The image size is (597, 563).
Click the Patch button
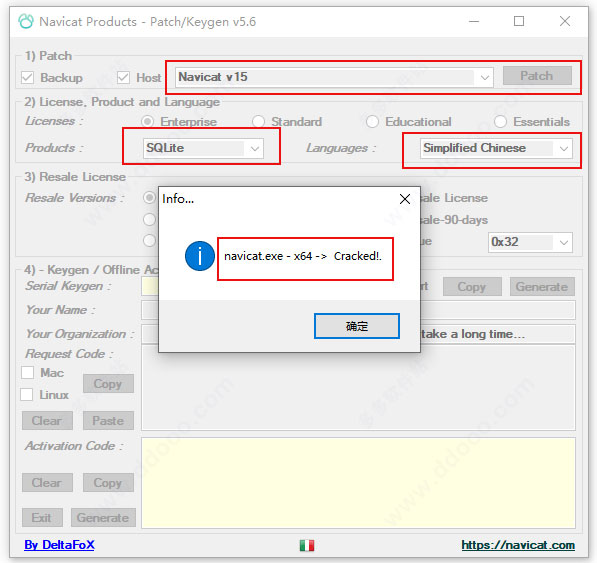(537, 75)
